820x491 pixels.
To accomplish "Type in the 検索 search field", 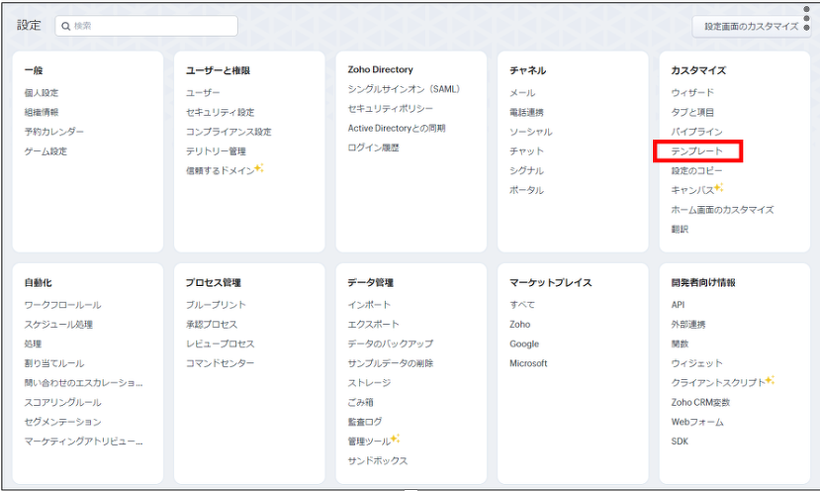I will (x=150, y=26).
